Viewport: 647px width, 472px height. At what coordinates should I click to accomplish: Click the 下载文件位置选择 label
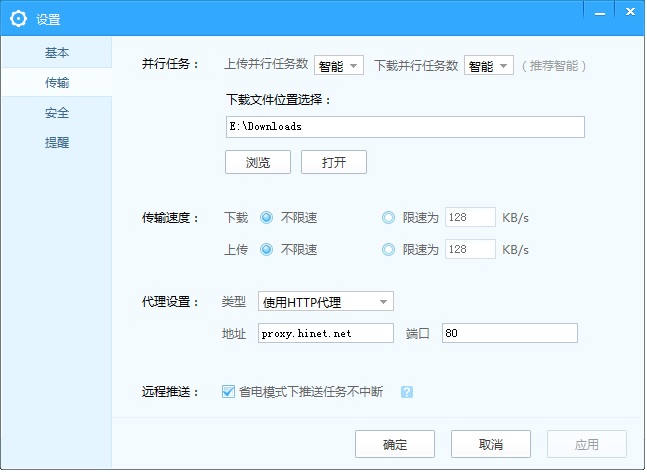click(x=278, y=99)
